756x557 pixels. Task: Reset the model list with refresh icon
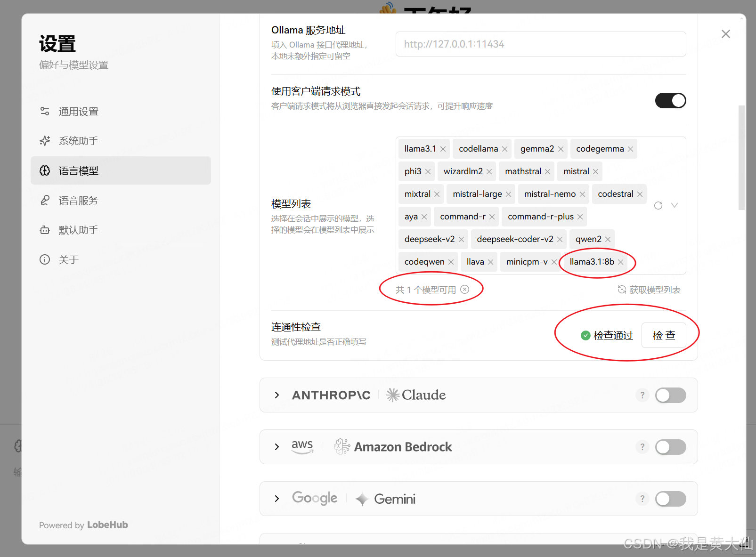[658, 205]
